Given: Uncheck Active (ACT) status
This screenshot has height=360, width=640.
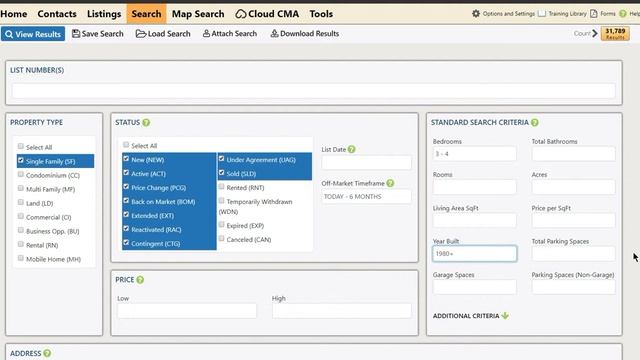Looking at the screenshot, I should (x=126, y=173).
